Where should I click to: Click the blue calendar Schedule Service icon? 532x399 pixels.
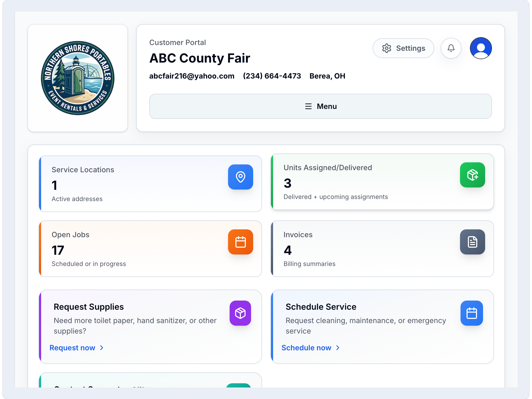[472, 313]
